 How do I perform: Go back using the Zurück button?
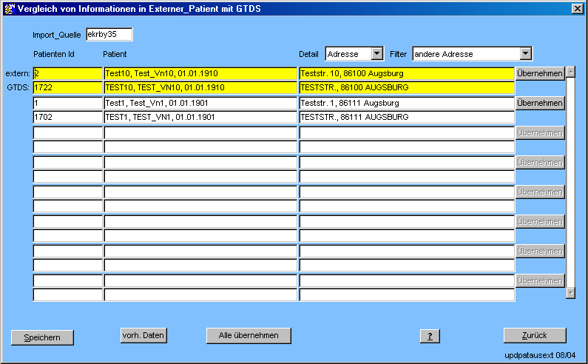pyautogui.click(x=534, y=335)
